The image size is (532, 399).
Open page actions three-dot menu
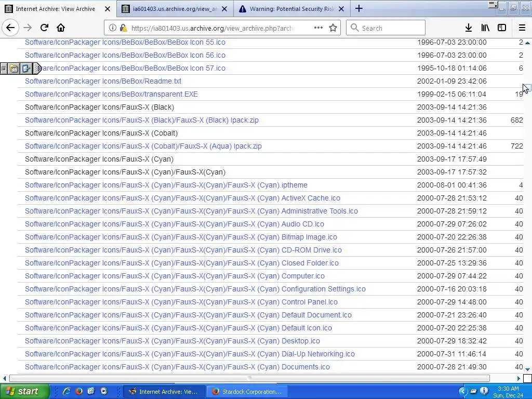click(318, 28)
